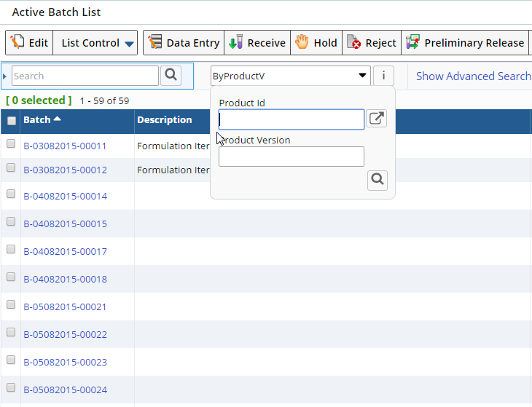Image resolution: width=532 pixels, height=407 pixels.
Task: Expand the search panel arrow
Action: (4, 76)
